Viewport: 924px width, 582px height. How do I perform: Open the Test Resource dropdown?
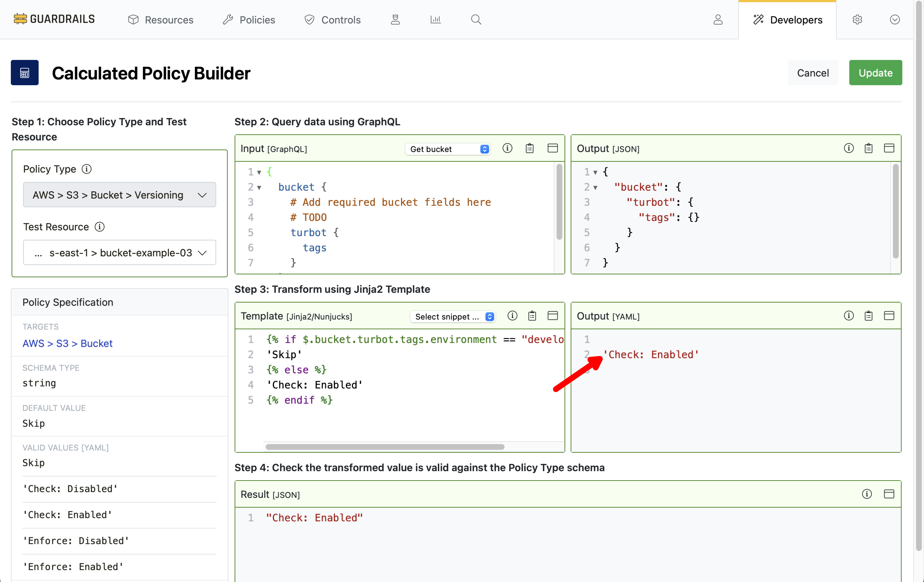(x=119, y=253)
